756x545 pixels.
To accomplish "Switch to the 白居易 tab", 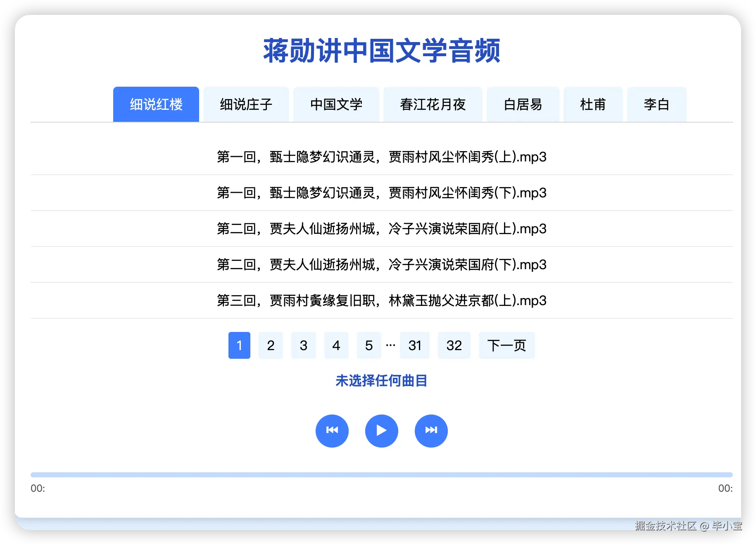I will coord(523,104).
